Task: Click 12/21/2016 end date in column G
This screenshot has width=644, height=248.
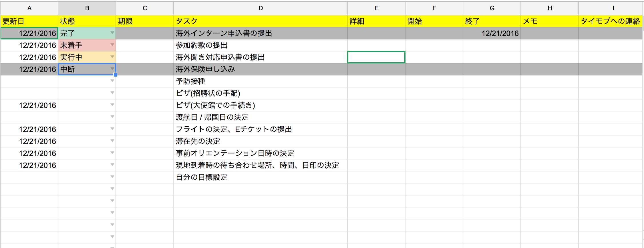Action: (492, 33)
